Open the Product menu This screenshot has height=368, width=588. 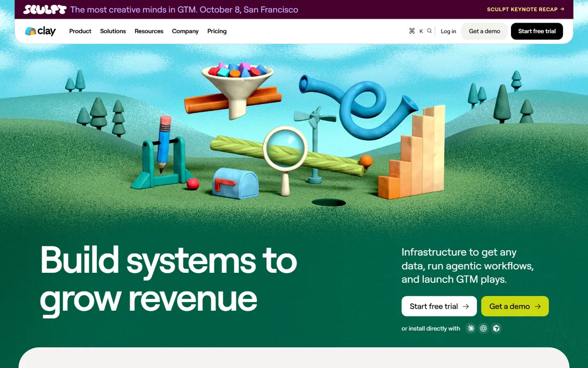tap(80, 31)
